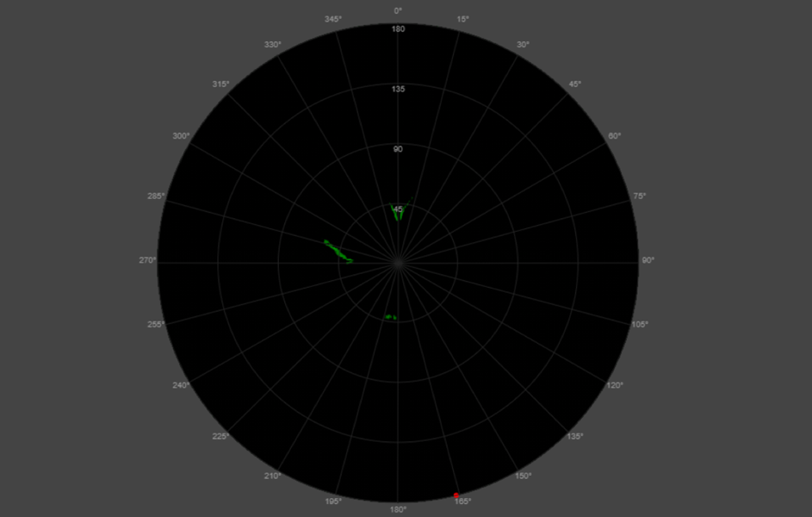
Task: Click the 330° bearing label
Action: pyautogui.click(x=273, y=45)
